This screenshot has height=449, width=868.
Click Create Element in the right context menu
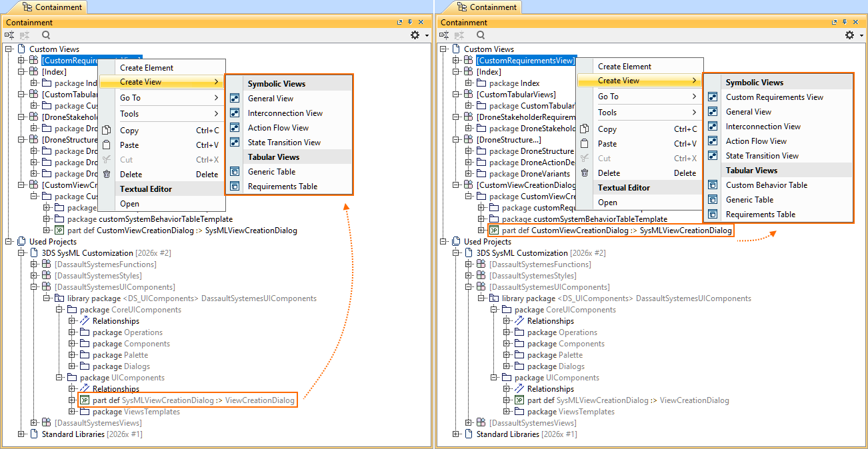(624, 67)
